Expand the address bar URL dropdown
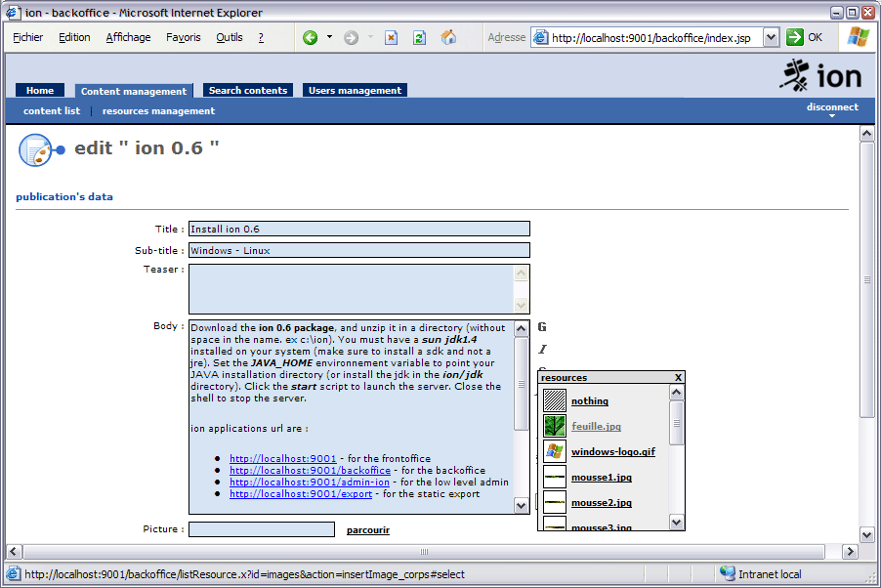The width and height of the screenshot is (881, 588). (x=771, y=38)
